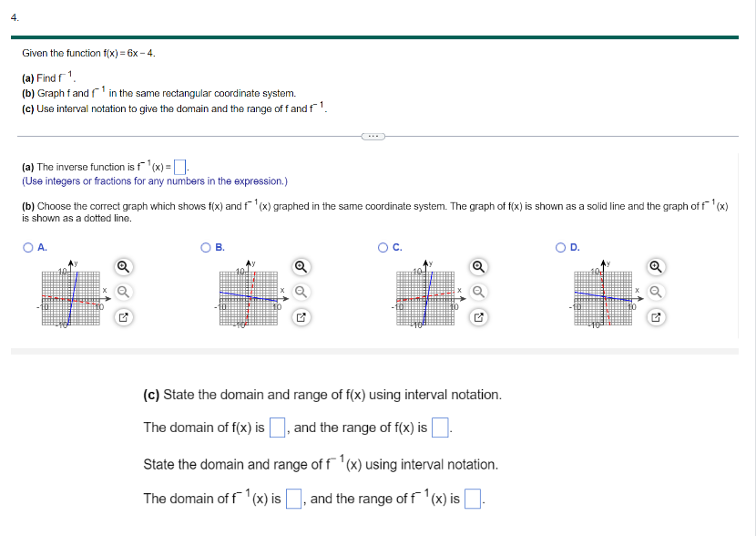Zoom in on graph D

tap(657, 267)
